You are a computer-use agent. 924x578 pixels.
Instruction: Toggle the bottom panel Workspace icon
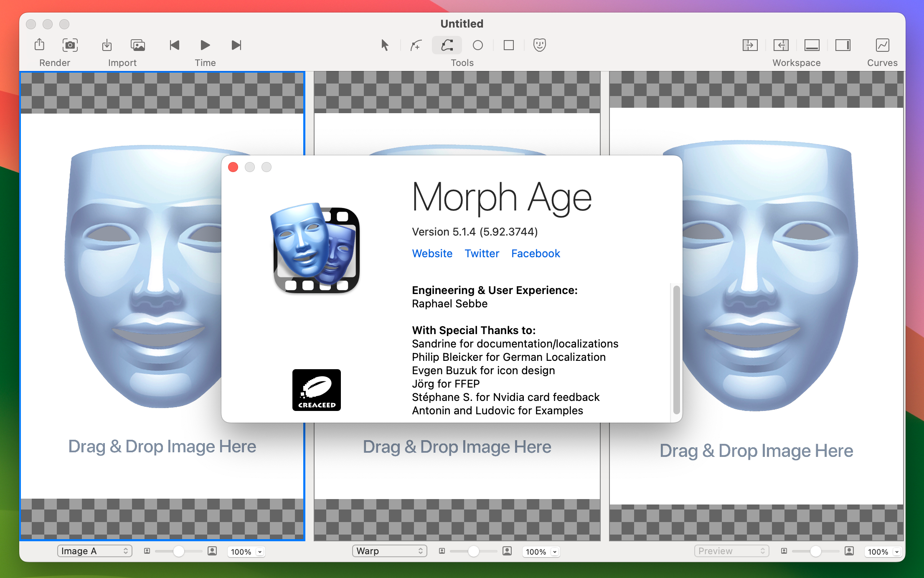click(x=812, y=45)
